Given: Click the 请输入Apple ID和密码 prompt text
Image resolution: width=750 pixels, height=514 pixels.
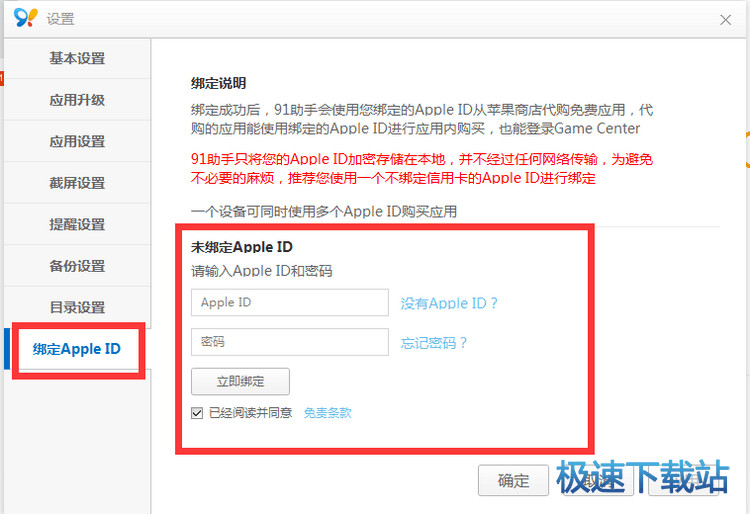Looking at the screenshot, I should [x=262, y=271].
